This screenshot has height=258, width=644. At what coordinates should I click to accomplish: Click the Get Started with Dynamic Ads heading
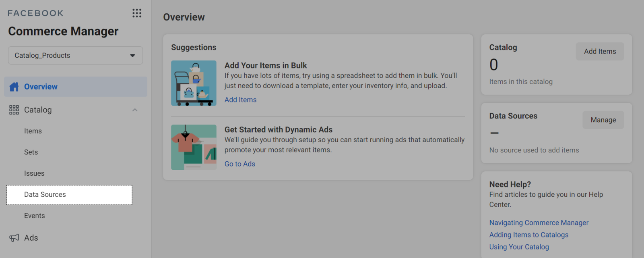point(279,130)
